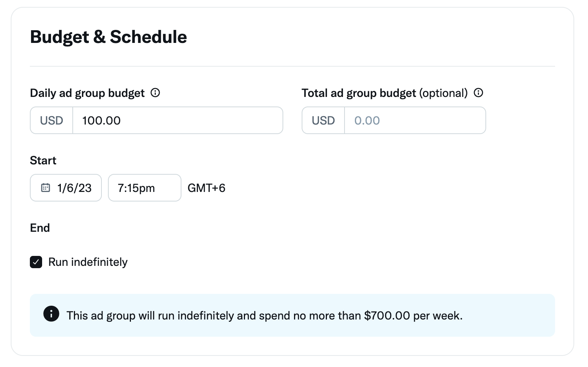
Task: Open the 7:15pm start time selector
Action: 144,188
